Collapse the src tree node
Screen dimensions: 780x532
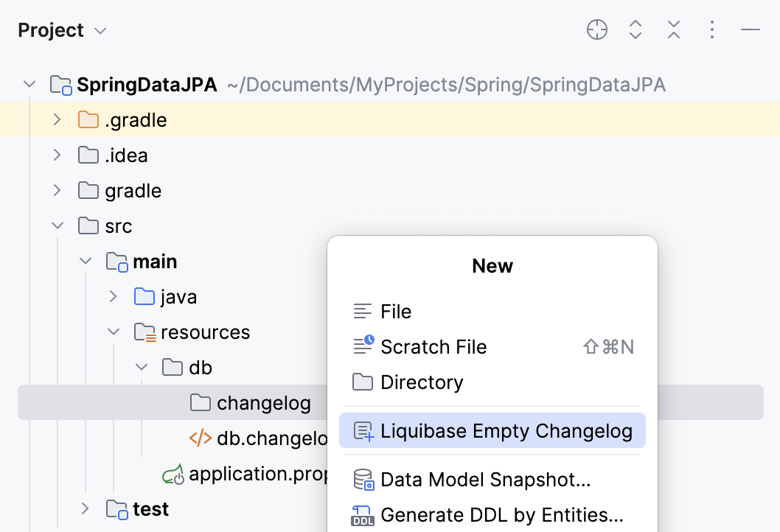[57, 225]
